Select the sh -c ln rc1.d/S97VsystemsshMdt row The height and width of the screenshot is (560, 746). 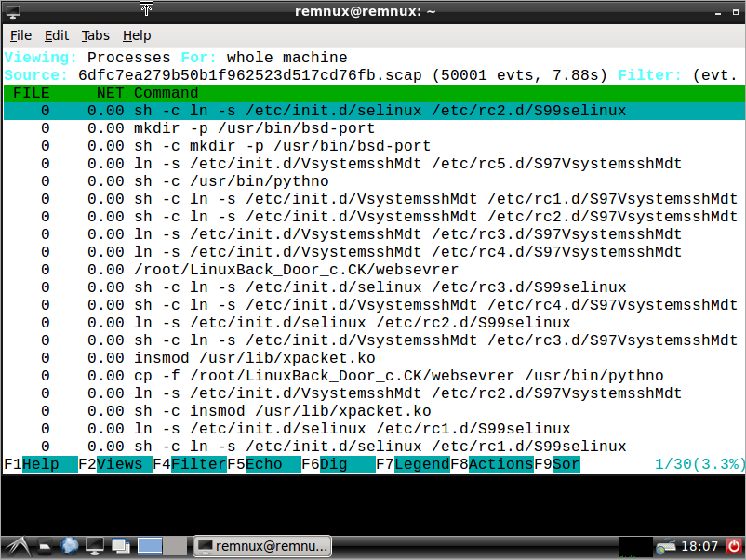tap(375, 199)
